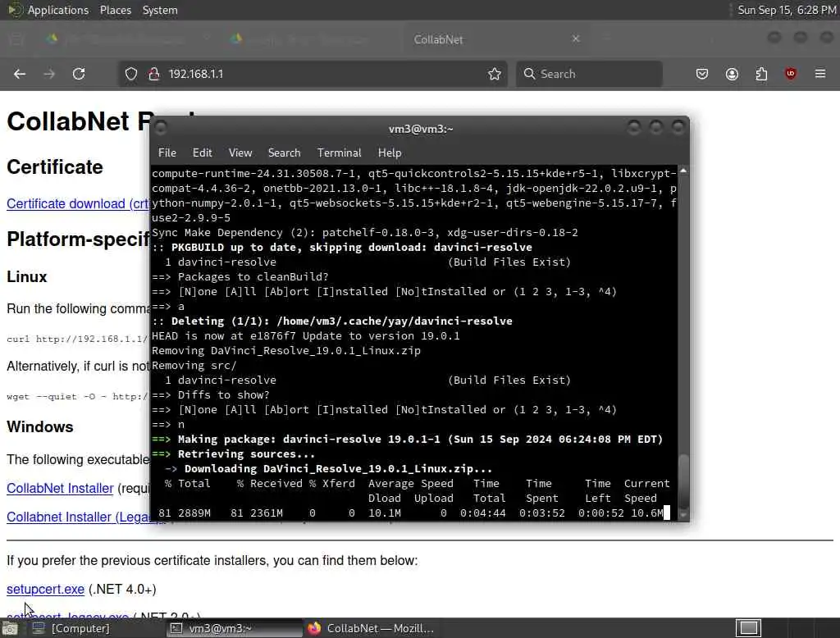The image size is (840, 638).
Task: Open the CollabNet Installer link
Action: (60, 489)
